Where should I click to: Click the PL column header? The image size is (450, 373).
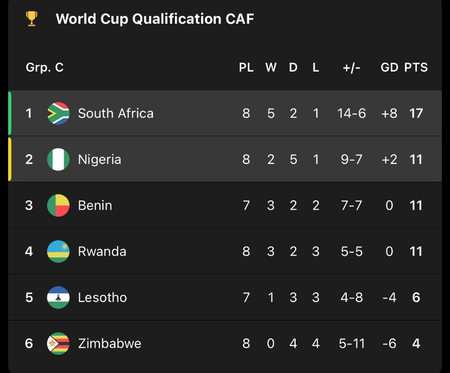[246, 68]
